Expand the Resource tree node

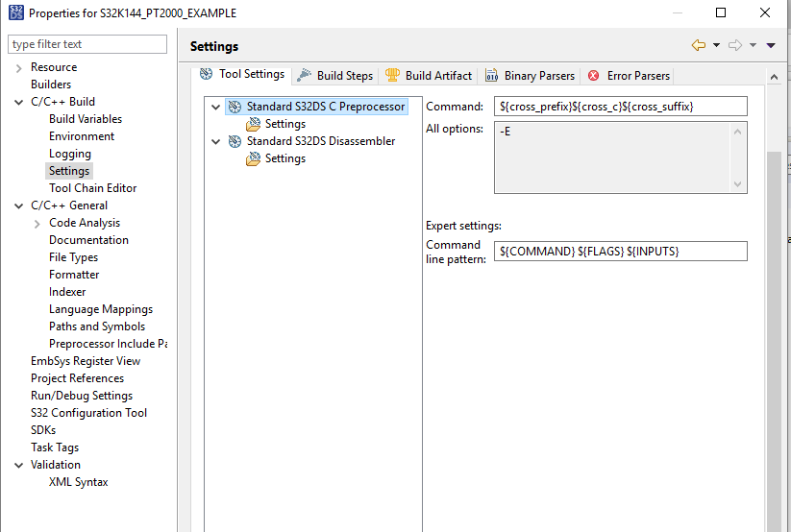(18, 68)
